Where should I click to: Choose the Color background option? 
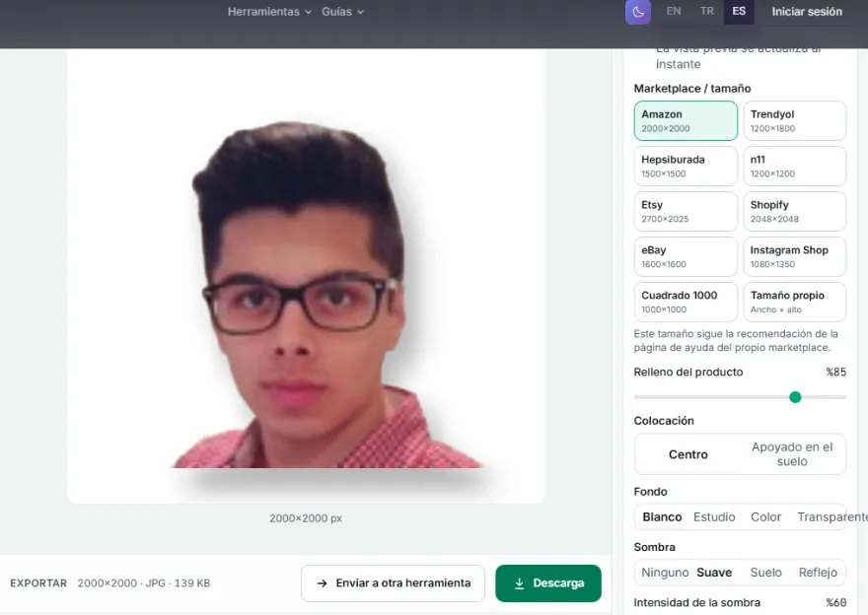(765, 517)
